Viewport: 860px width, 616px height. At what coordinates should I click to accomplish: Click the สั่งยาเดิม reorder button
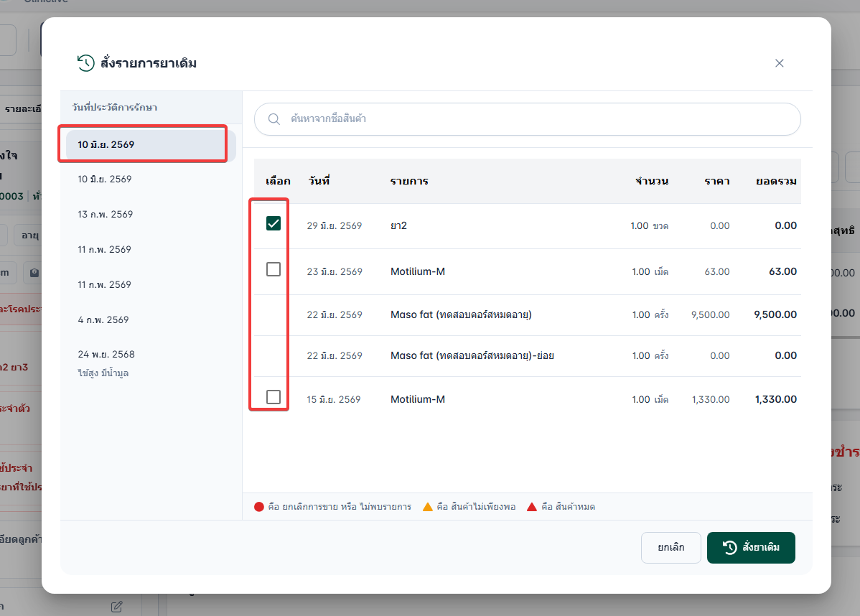(x=751, y=547)
